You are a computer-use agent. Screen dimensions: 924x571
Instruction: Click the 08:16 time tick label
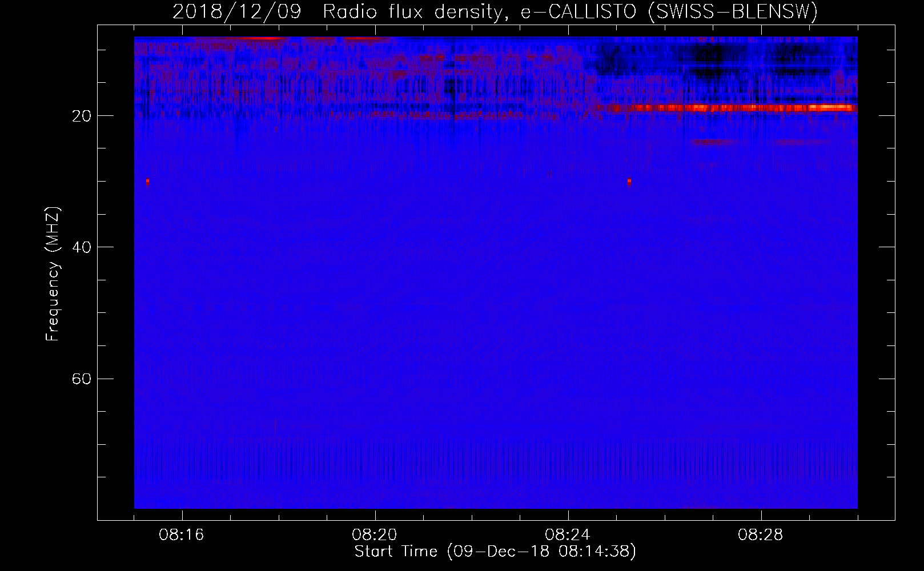pyautogui.click(x=182, y=535)
